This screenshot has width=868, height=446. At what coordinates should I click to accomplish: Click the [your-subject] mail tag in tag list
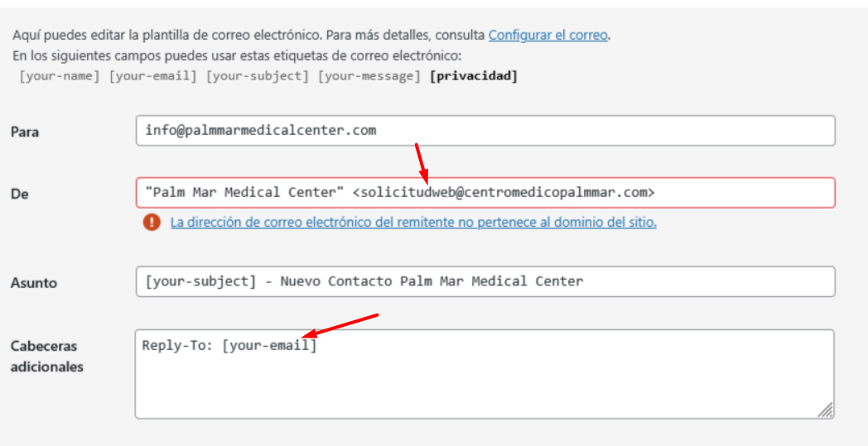click(257, 76)
